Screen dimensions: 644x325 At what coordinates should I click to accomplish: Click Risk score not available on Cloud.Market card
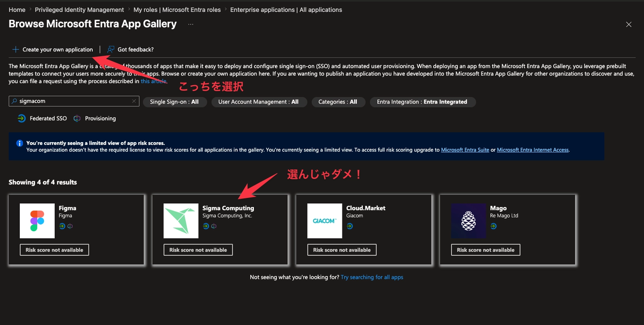pyautogui.click(x=342, y=250)
